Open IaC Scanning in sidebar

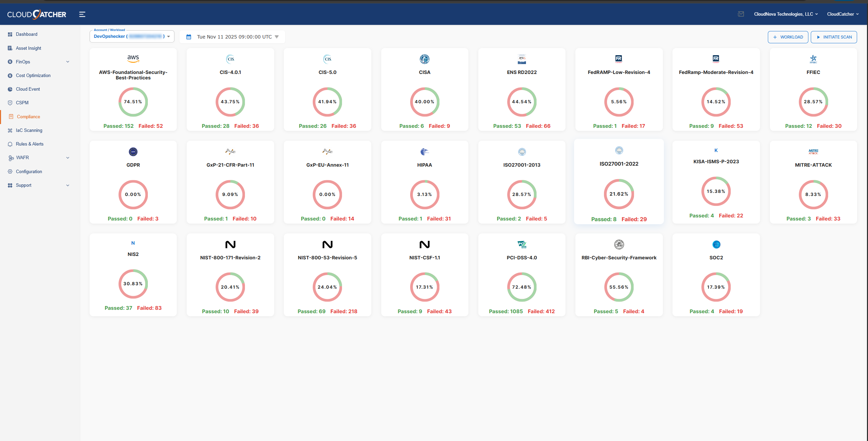coord(29,130)
